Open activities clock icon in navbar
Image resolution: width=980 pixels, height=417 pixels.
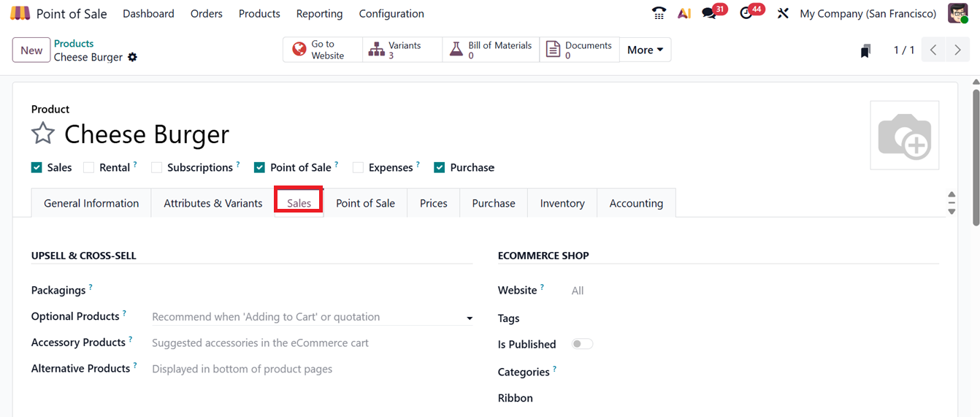click(746, 13)
